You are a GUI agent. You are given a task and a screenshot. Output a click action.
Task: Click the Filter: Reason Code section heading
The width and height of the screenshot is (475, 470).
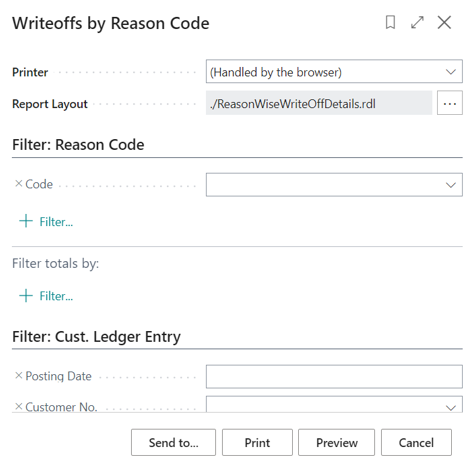pos(78,145)
